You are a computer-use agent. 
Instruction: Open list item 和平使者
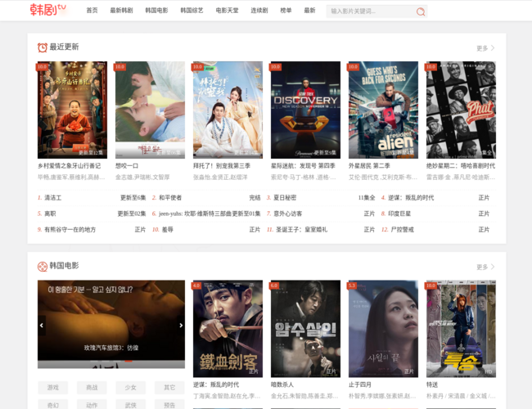click(x=170, y=198)
